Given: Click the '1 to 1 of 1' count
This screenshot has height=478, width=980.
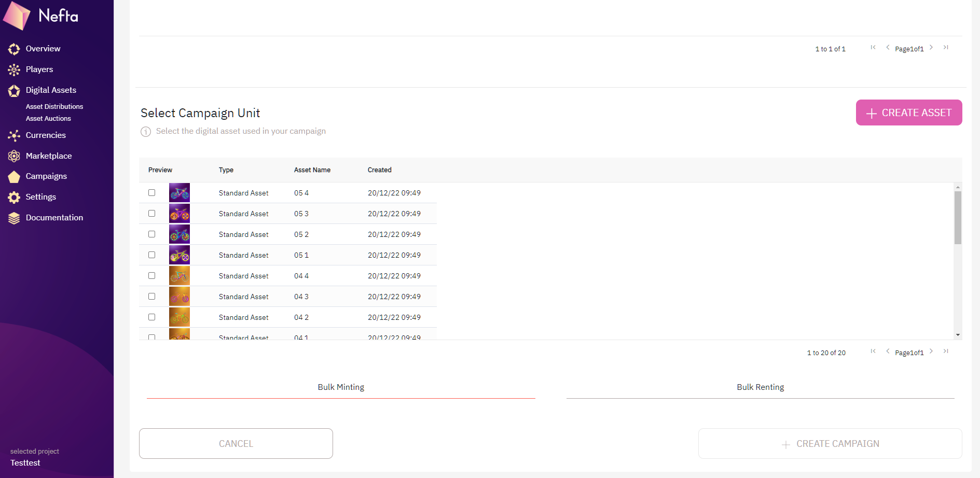Looking at the screenshot, I should tap(831, 49).
